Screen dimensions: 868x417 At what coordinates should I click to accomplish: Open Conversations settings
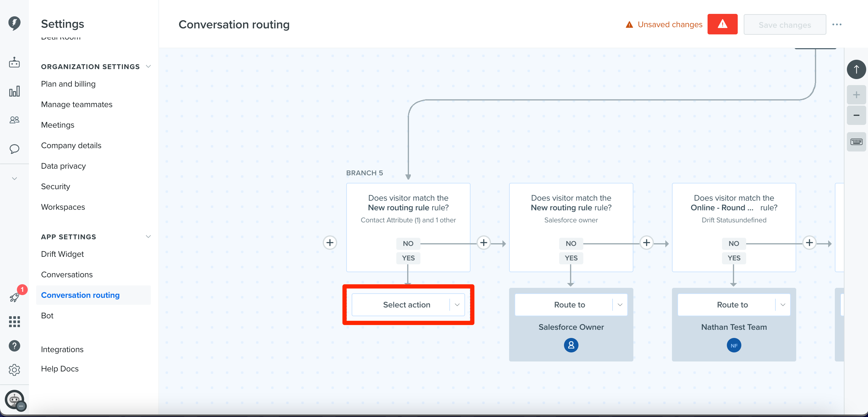[66, 275]
